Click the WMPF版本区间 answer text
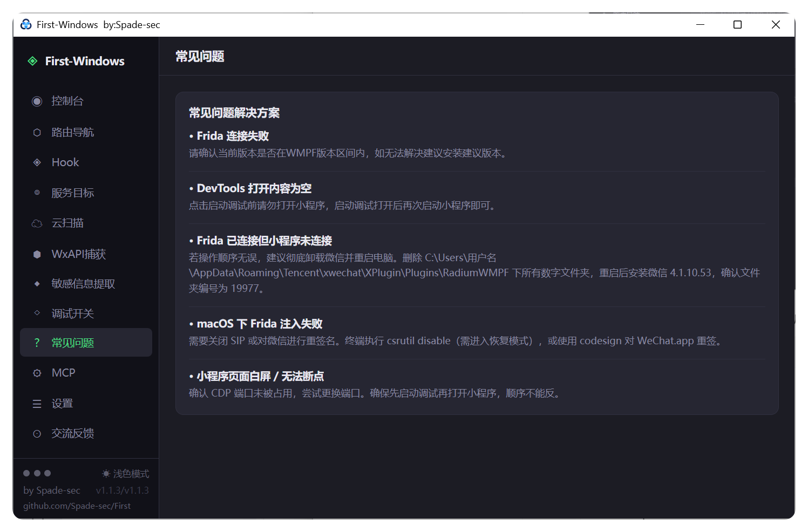 pyautogui.click(x=348, y=153)
